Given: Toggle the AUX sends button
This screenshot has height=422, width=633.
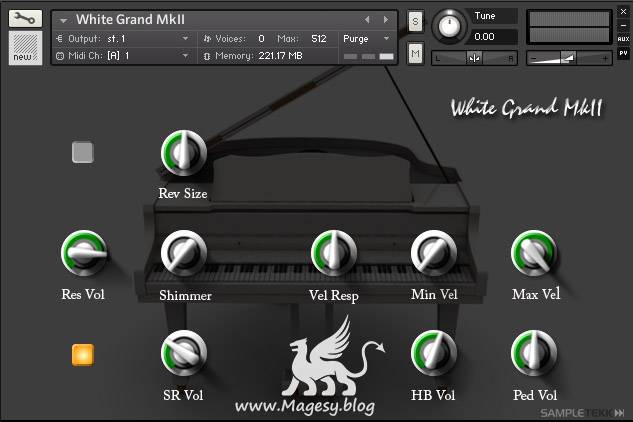Looking at the screenshot, I should tap(623, 39).
